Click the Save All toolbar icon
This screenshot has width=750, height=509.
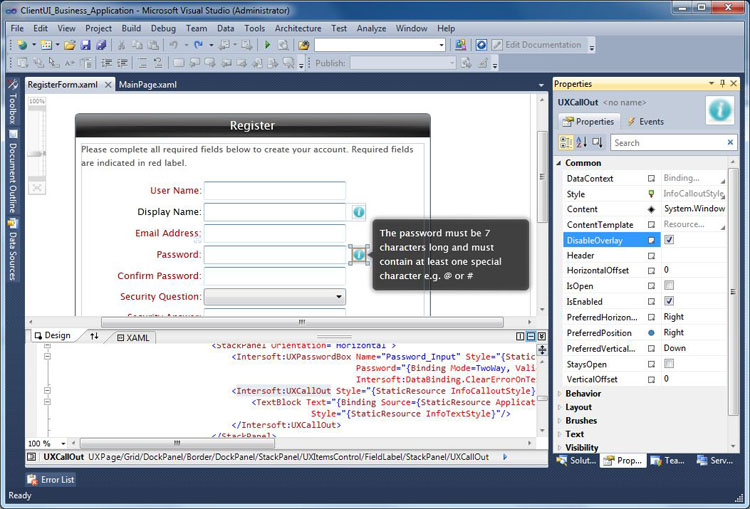pyautogui.click(x=101, y=45)
